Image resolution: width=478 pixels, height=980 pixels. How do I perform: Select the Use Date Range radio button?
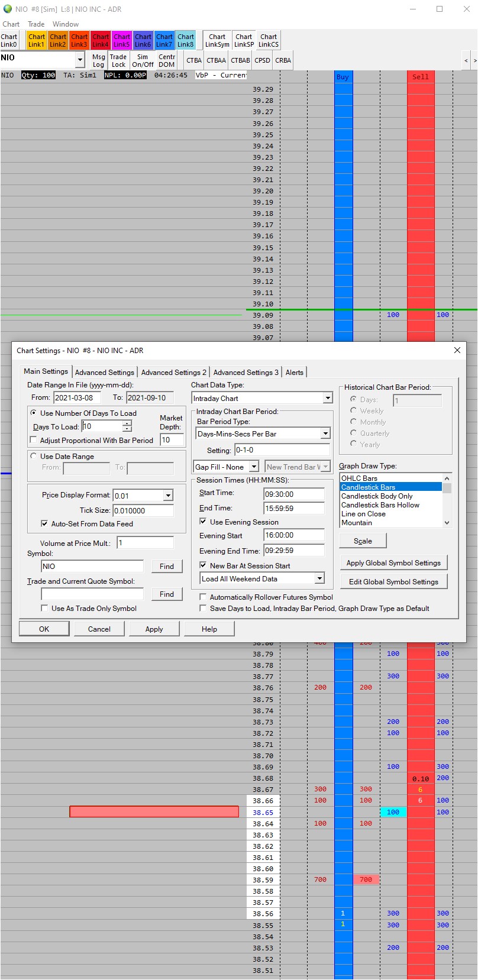[34, 456]
